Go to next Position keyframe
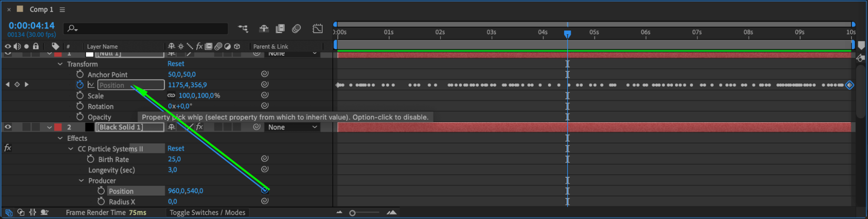The height and width of the screenshot is (219, 868). (x=26, y=84)
